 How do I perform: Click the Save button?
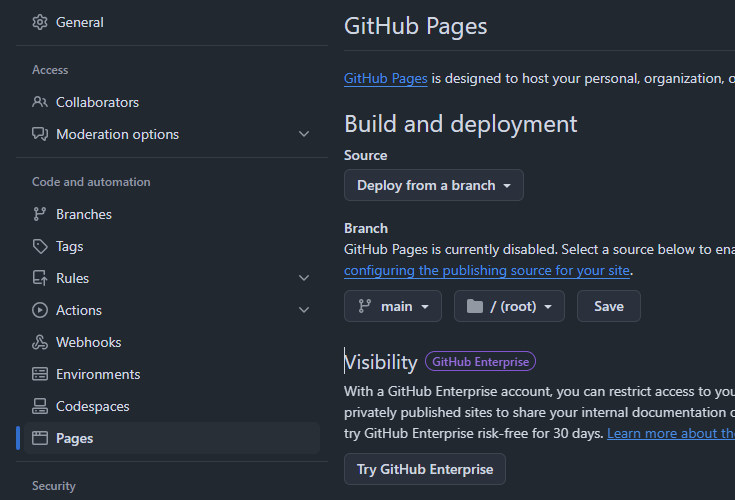[x=608, y=306]
